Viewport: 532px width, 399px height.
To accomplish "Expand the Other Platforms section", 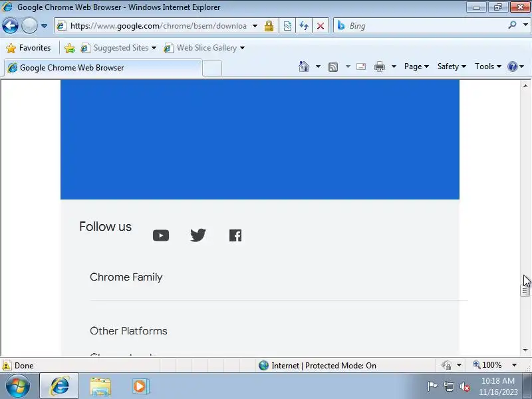I will (x=128, y=331).
